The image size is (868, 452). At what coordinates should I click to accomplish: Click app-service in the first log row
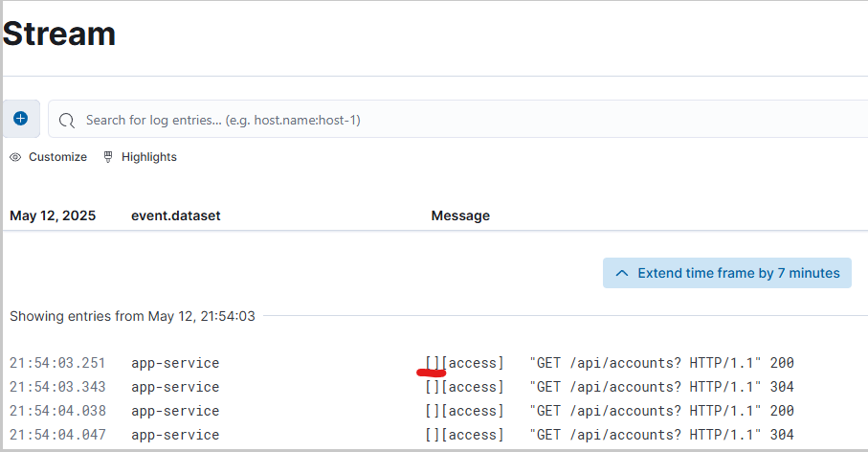pyautogui.click(x=175, y=363)
